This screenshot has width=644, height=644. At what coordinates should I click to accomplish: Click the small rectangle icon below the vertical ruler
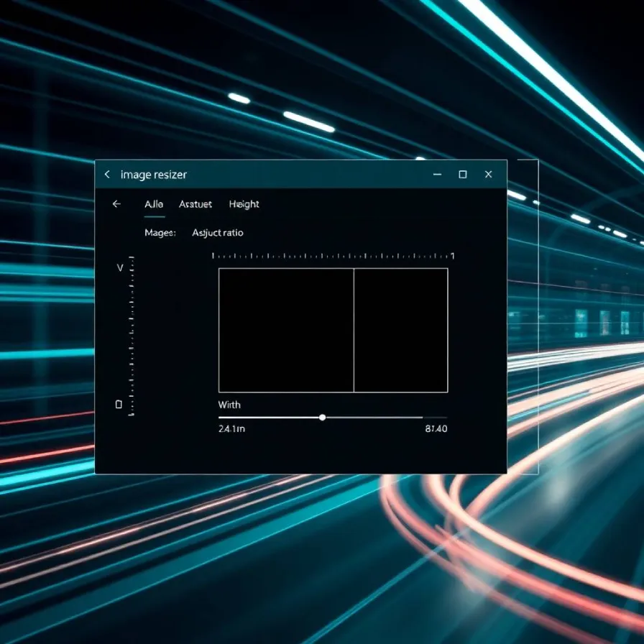[x=119, y=405]
